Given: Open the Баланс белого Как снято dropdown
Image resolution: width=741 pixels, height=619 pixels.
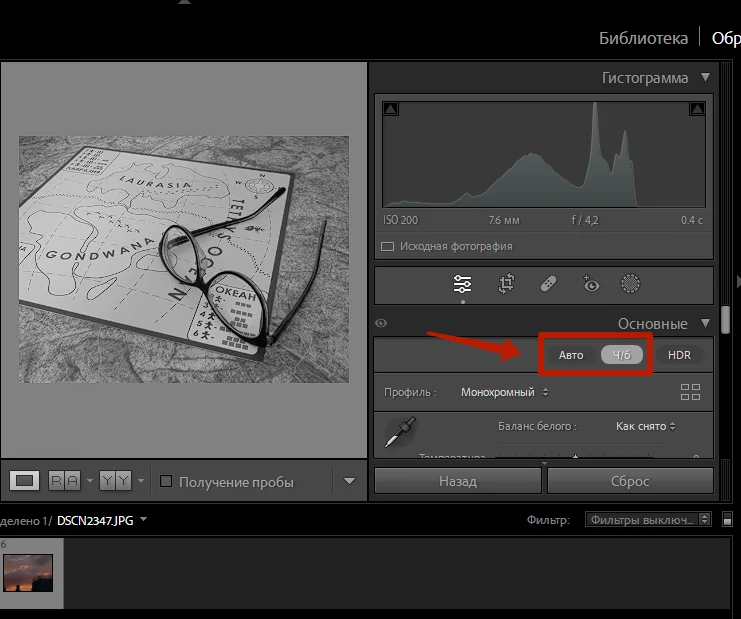Looking at the screenshot, I should click(x=646, y=426).
